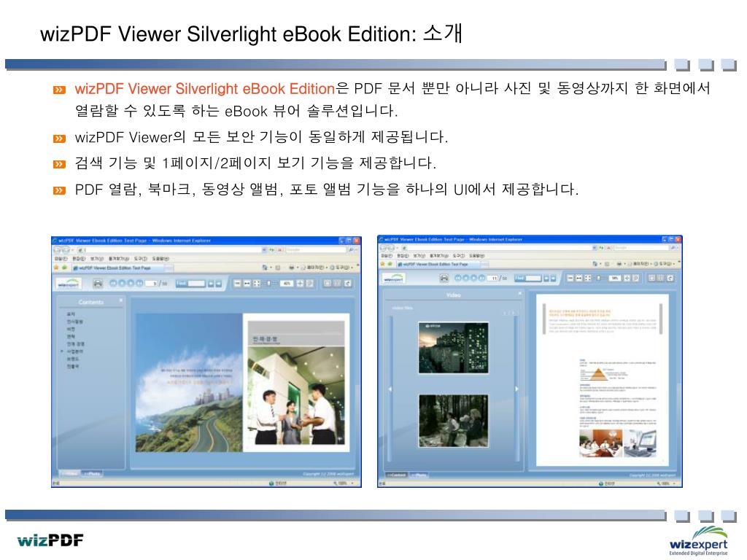Click magnifier zoom tool in the Contents window
Screen dimensions: 747x560
coord(309,284)
